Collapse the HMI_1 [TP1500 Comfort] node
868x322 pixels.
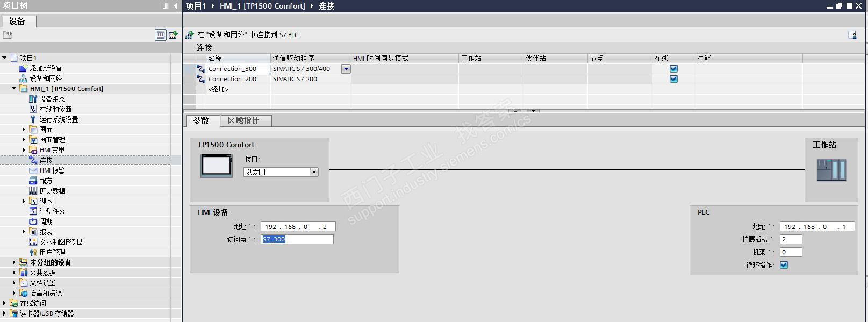14,89
